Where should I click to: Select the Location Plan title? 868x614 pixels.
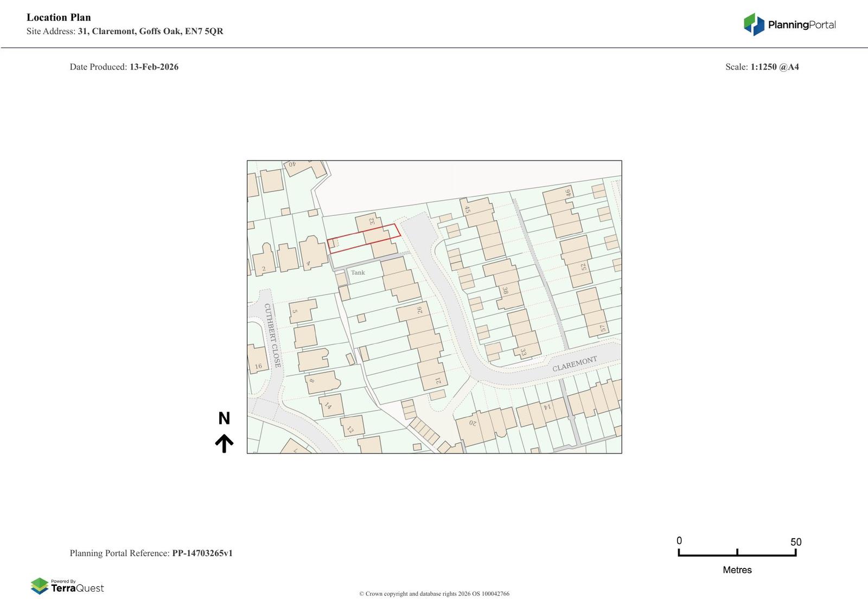coord(59,17)
